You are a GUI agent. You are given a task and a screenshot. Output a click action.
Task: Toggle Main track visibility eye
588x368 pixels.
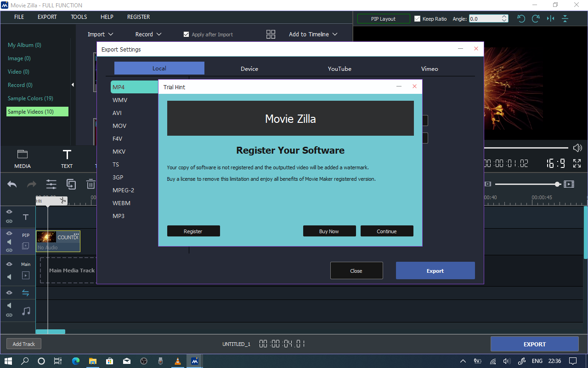pos(9,264)
